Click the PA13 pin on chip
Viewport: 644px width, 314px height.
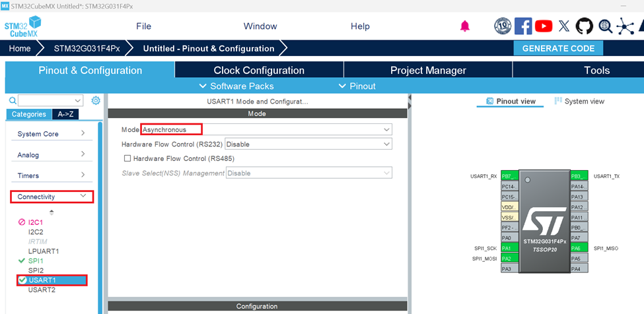coord(579,197)
